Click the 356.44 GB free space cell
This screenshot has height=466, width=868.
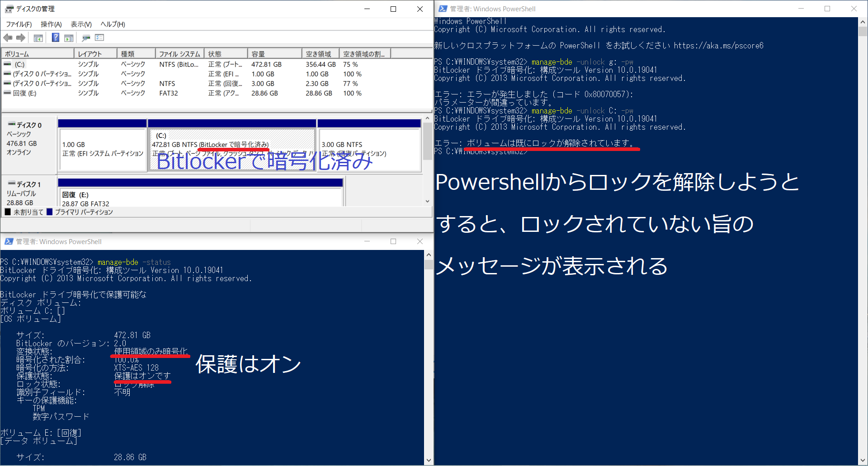(321, 64)
